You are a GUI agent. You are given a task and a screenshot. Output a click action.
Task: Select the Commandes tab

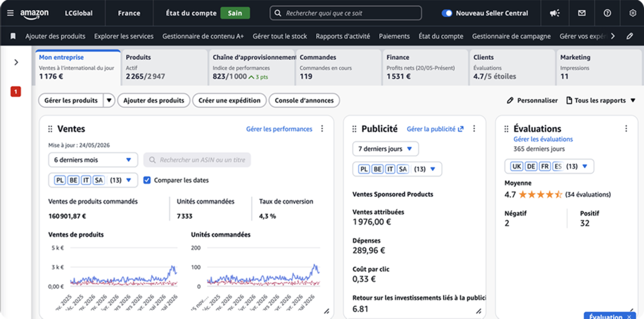(x=338, y=67)
